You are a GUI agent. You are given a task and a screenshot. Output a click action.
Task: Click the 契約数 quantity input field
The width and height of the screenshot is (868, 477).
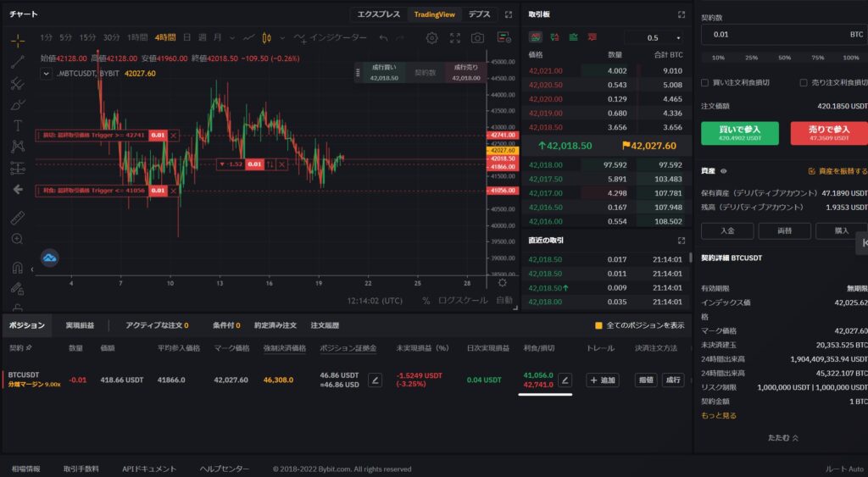(x=784, y=34)
